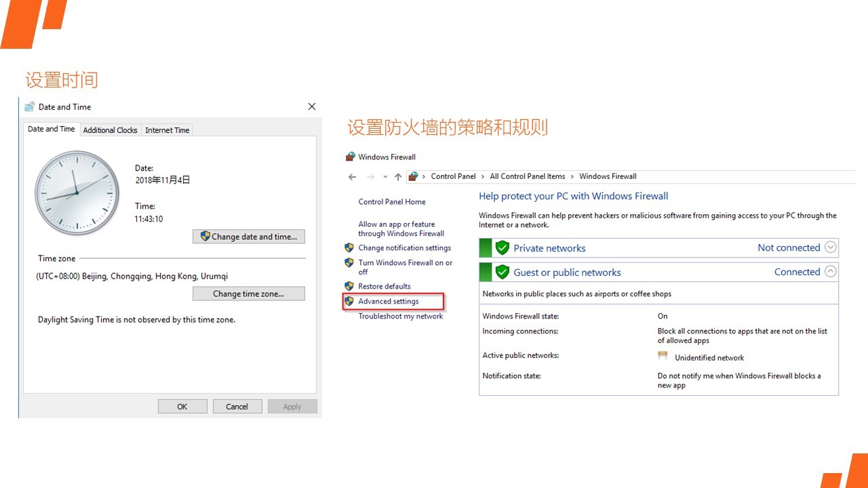Click shield icon beside Change notification settings

pos(349,247)
